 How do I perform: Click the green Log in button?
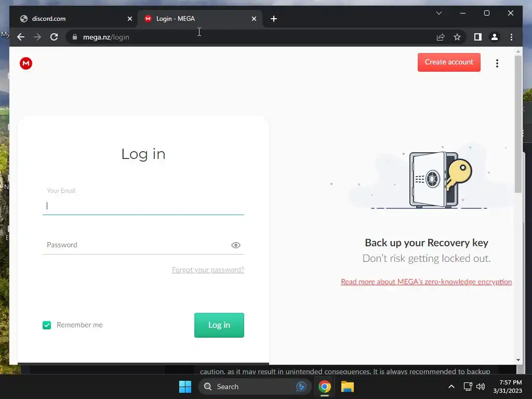tap(219, 325)
